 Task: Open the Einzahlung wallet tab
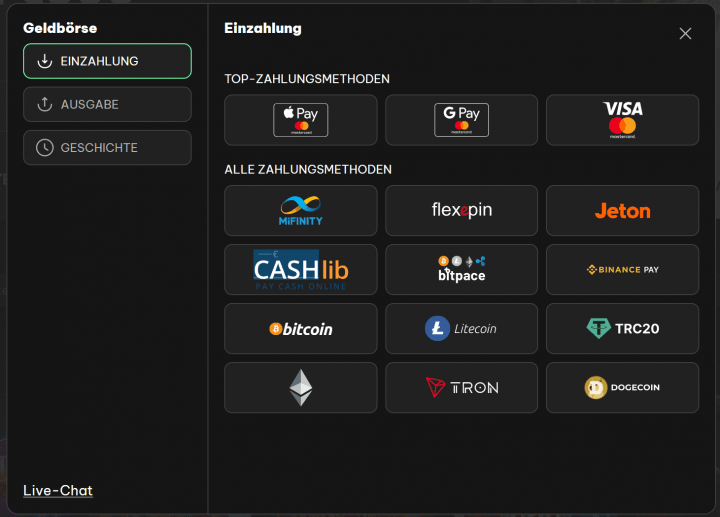tap(107, 61)
